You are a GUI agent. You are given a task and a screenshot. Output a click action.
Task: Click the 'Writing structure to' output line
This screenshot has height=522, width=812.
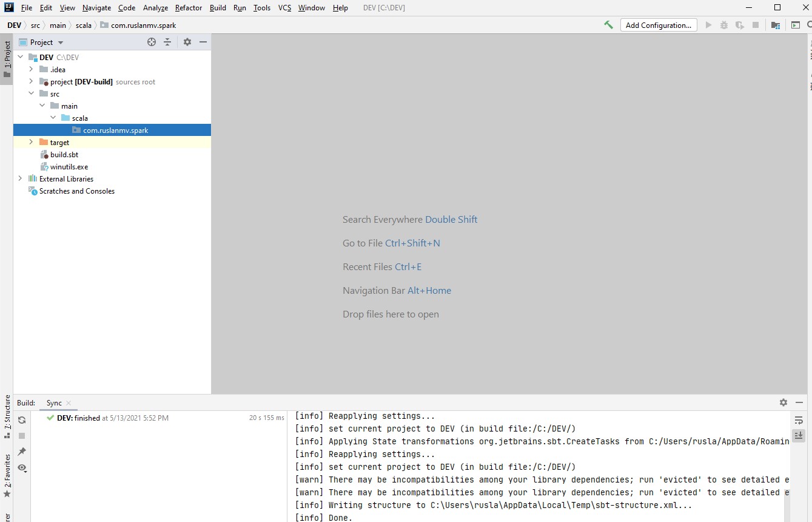(x=493, y=505)
